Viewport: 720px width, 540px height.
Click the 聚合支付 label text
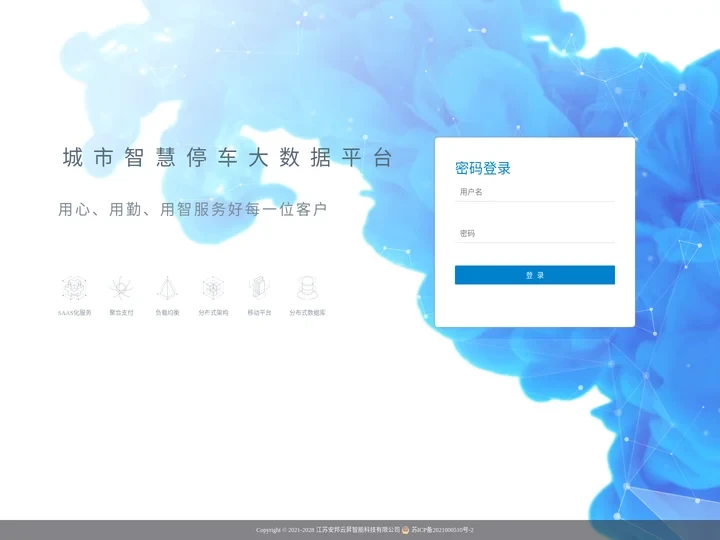pyautogui.click(x=121, y=313)
